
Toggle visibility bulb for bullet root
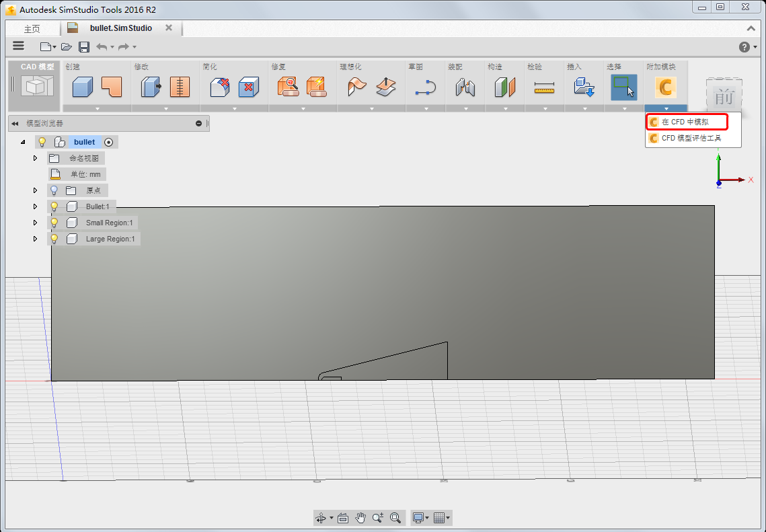click(42, 142)
